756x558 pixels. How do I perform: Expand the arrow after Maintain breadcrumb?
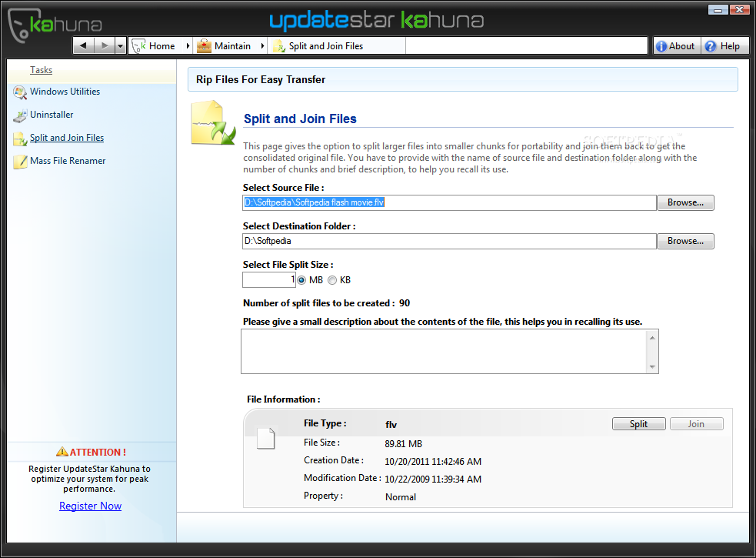[x=262, y=46]
